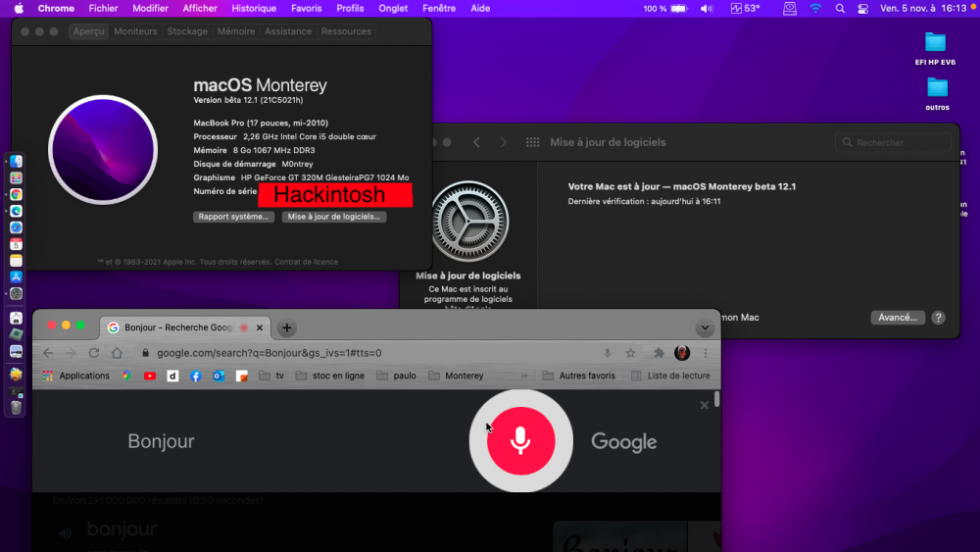The image size is (980, 552).
Task: Open EFI HP EV6 desktop folder
Action: click(935, 49)
